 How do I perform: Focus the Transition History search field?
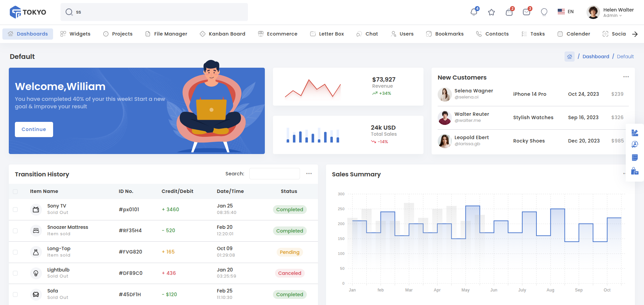tap(275, 174)
